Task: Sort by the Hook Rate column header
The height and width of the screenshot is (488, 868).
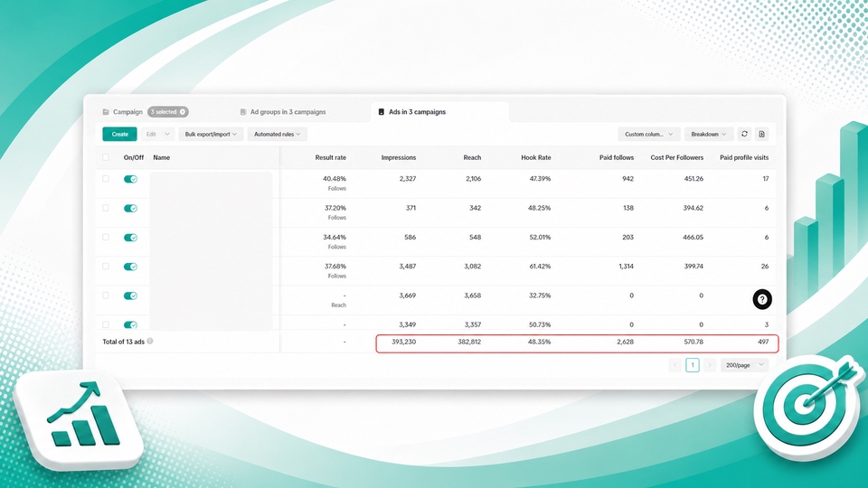Action: click(536, 157)
